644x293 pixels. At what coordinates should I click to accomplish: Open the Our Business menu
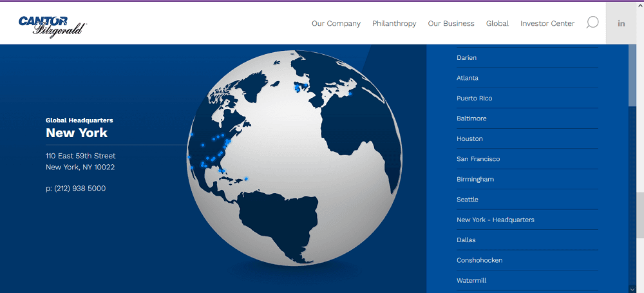coord(451,23)
